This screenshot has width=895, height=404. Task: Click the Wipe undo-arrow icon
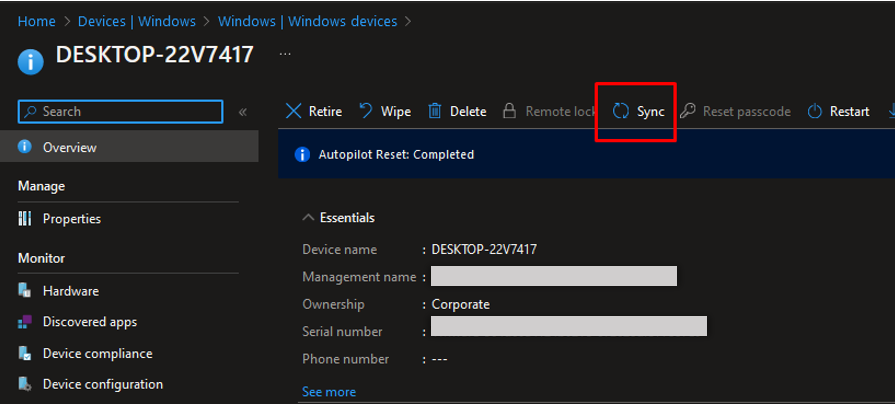coord(366,111)
